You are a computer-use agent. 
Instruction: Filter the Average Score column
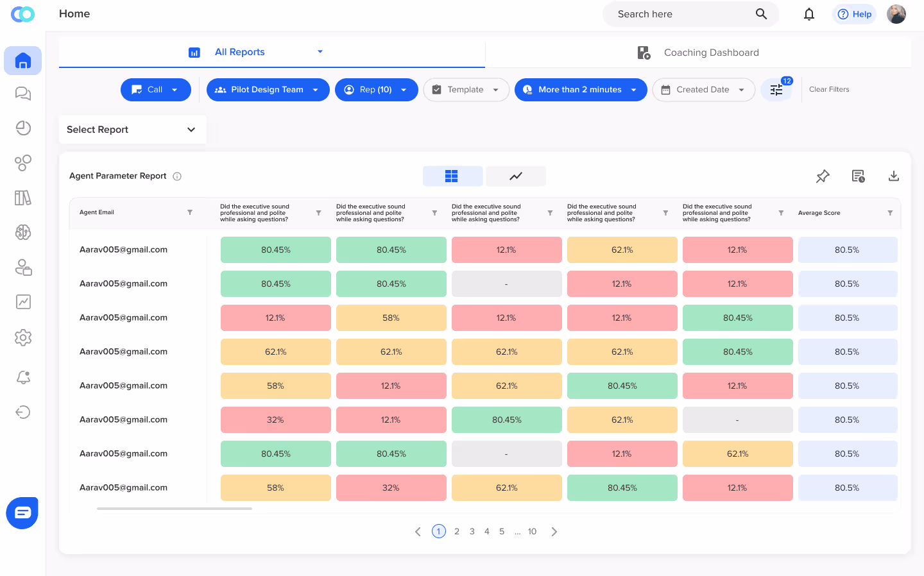890,213
